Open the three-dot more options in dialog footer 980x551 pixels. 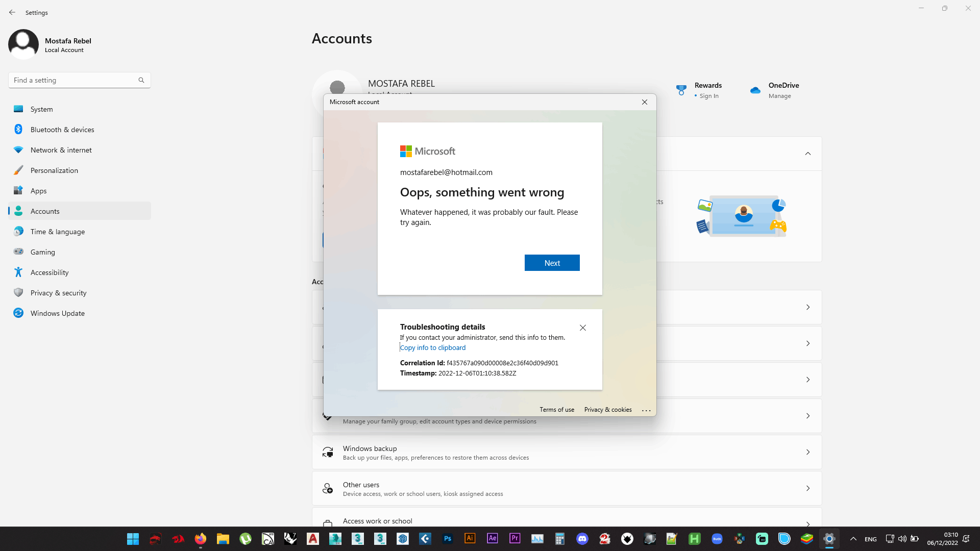point(646,410)
